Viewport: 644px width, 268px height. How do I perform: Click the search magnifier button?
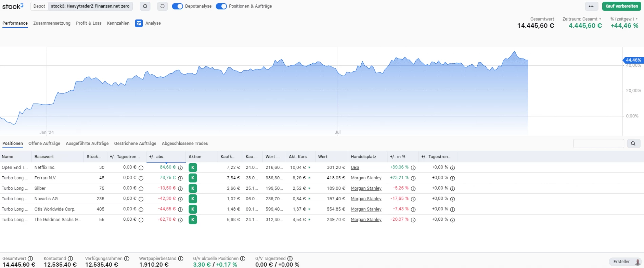[633, 143]
